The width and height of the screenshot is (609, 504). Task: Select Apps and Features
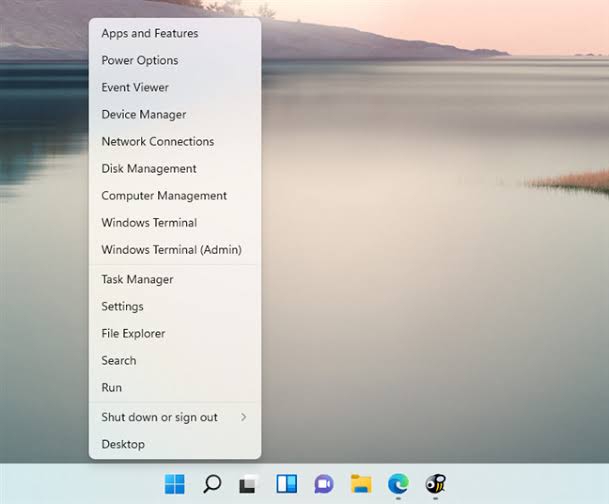(x=175, y=33)
